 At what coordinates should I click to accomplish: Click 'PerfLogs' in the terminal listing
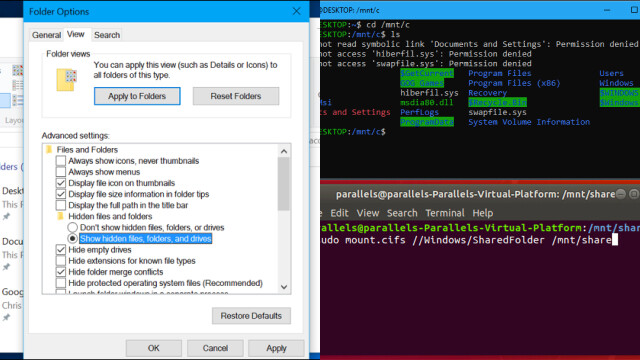tap(419, 112)
